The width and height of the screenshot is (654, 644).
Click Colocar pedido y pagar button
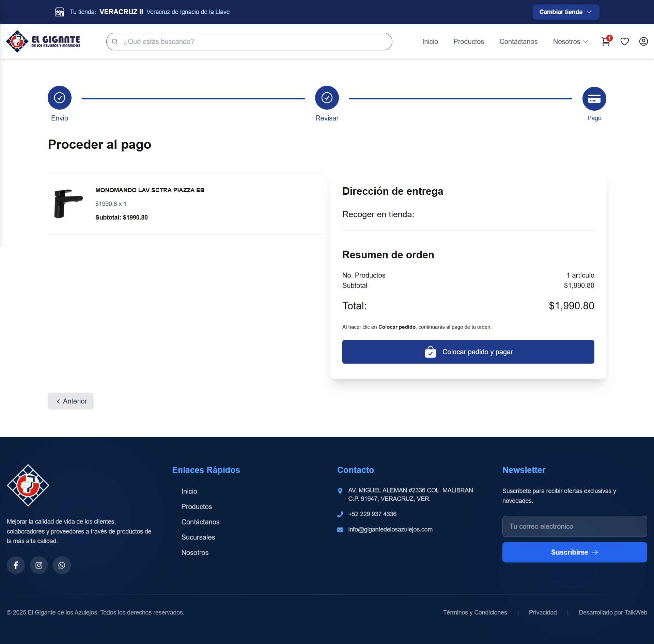(468, 352)
